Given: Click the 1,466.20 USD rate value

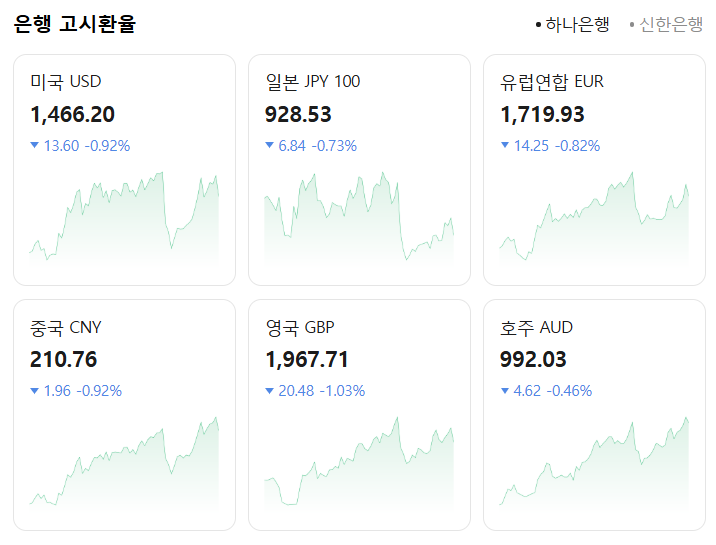Looking at the screenshot, I should point(73,114).
